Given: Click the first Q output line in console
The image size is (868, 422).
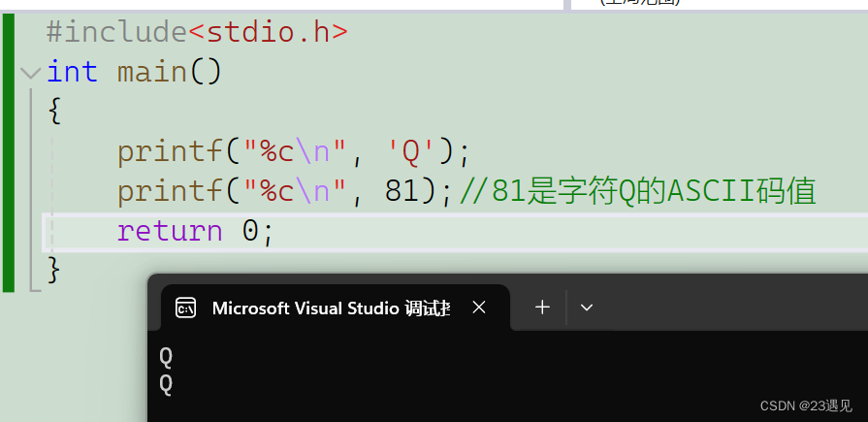Looking at the screenshot, I should tap(166, 357).
